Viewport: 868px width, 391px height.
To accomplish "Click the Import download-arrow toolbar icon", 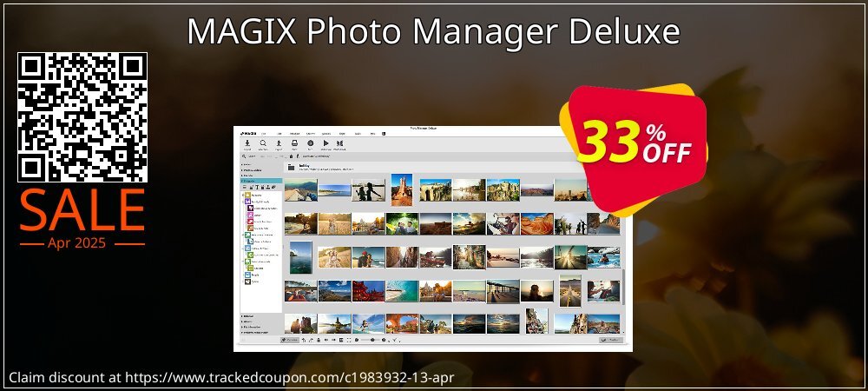I will (247, 142).
